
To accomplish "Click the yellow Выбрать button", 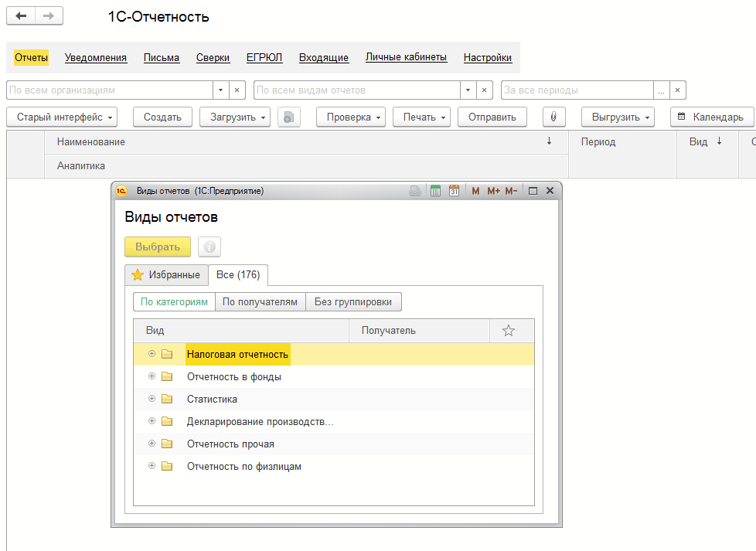I will coord(158,247).
